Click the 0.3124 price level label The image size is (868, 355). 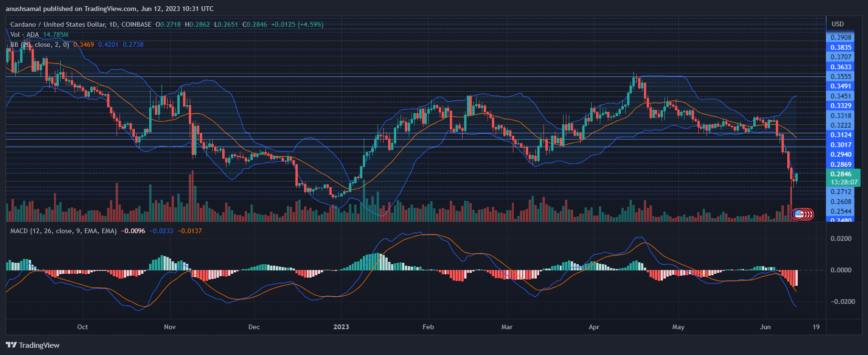tap(841, 135)
